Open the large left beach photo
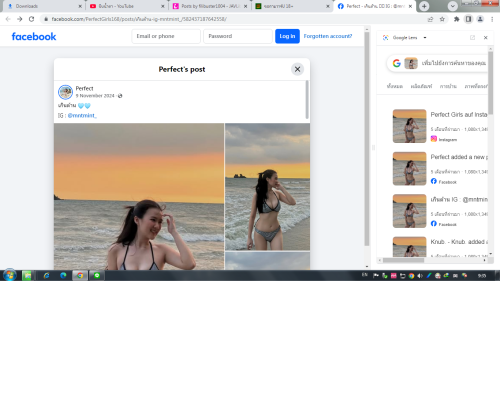The image size is (500, 410). [x=139, y=196]
